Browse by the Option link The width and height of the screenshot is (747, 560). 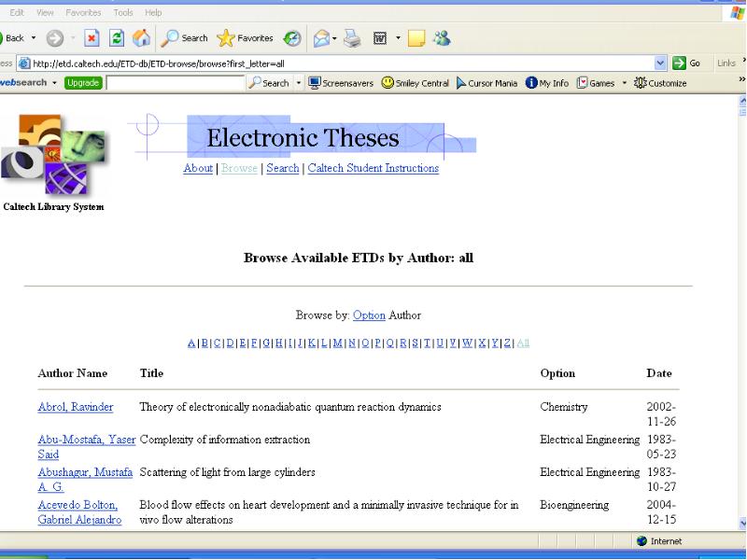point(369,315)
